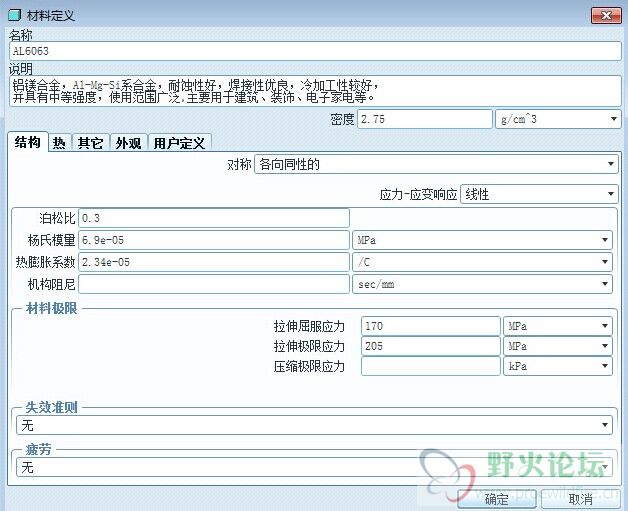The height and width of the screenshot is (511, 628).
Task: Open the 杨氏模量 unit dropdown MPa
Action: 482,240
